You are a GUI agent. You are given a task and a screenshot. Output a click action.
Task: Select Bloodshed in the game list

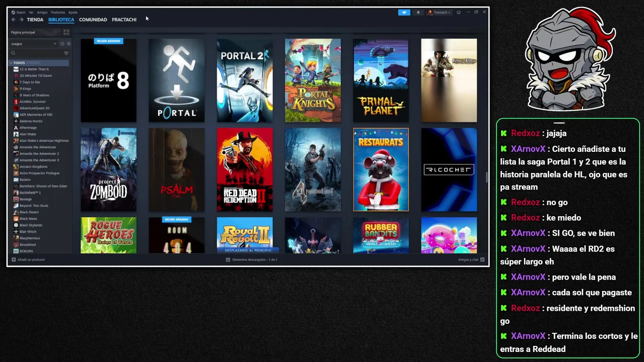pyautogui.click(x=28, y=245)
